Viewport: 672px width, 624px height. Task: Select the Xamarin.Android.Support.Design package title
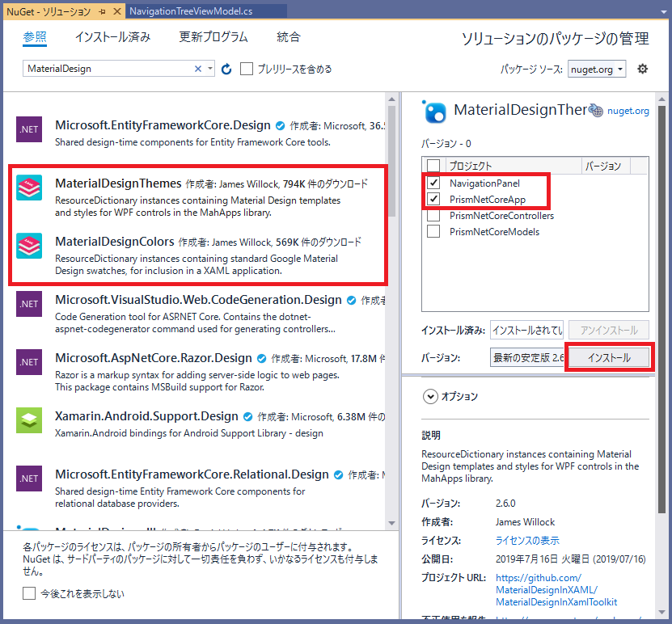[x=146, y=416]
